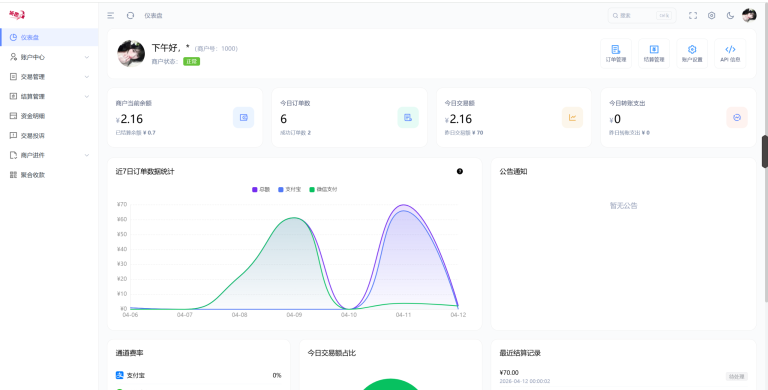
Task: Open the settings gear in the header
Action: pos(712,16)
